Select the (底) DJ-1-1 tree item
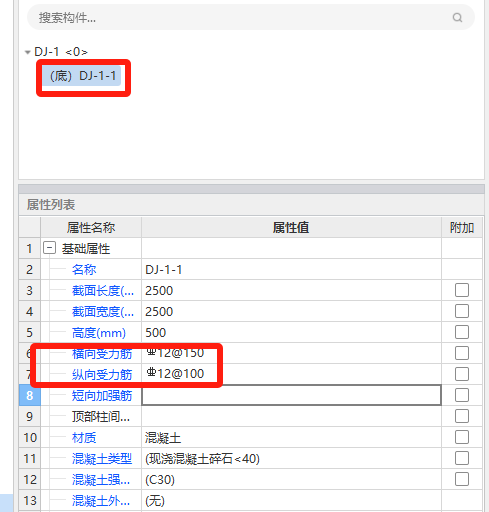This screenshot has width=489, height=512. [82, 76]
